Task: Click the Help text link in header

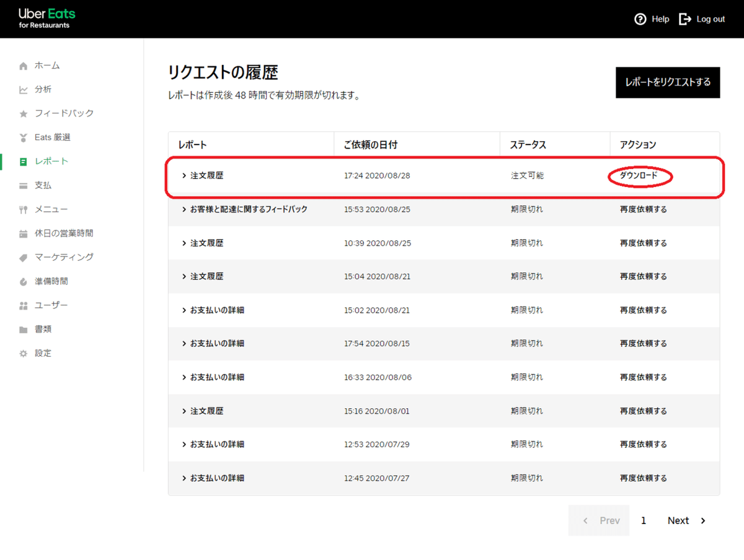Action: 660,19
